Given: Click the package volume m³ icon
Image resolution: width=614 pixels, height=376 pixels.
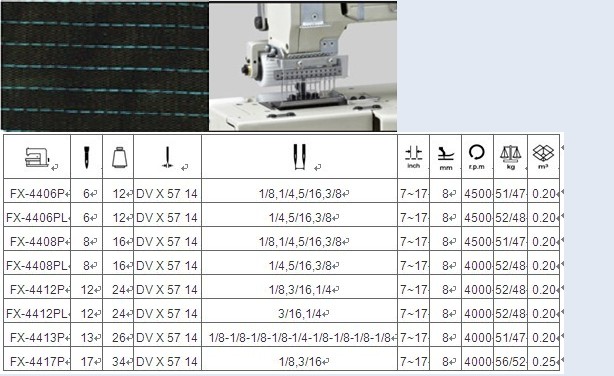Looking at the screenshot, I should point(543,157).
